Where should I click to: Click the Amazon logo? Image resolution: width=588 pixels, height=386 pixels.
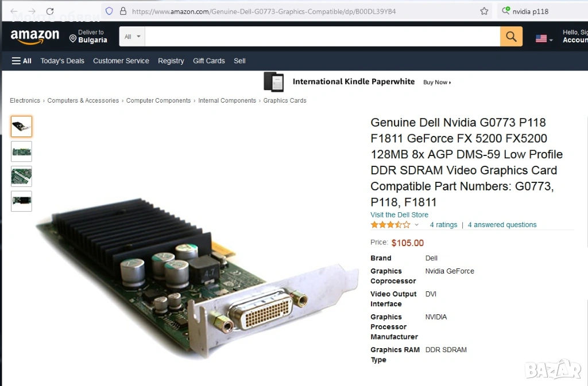[35, 37]
